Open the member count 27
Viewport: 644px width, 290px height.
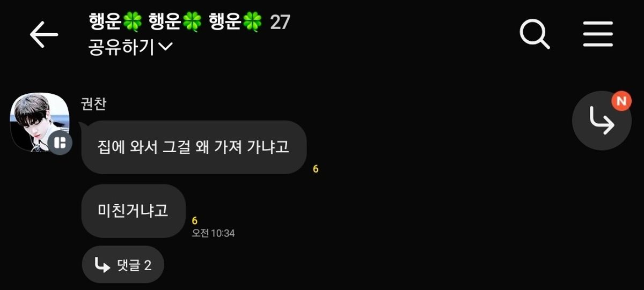(280, 23)
